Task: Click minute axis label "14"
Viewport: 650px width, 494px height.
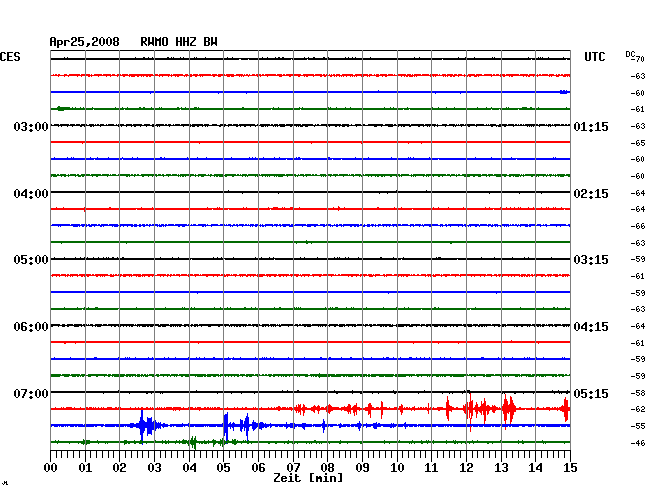Action: [x=535, y=467]
